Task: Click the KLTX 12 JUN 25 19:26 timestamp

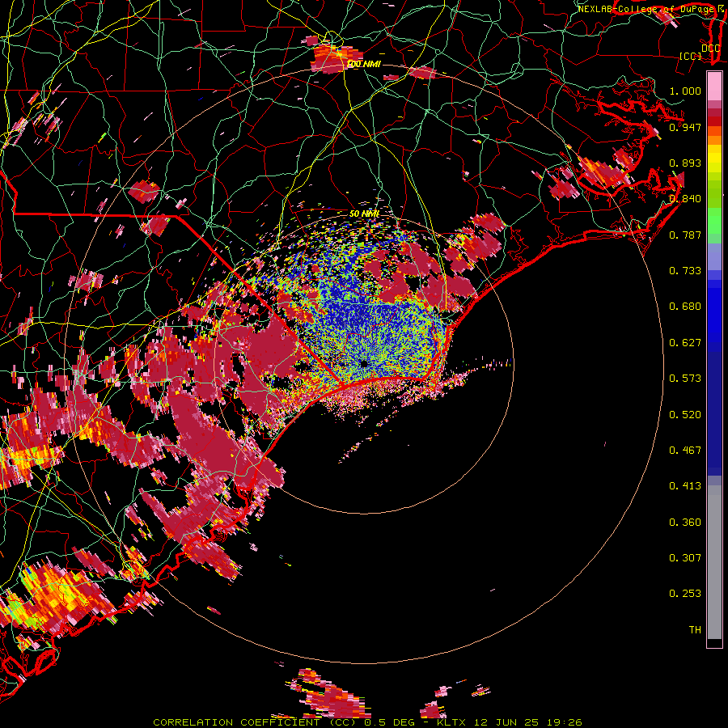Action: pos(510,722)
